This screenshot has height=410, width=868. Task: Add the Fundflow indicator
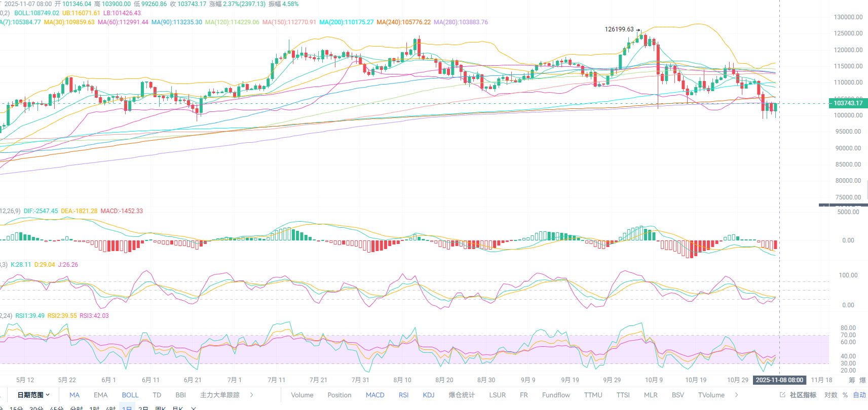(x=556, y=395)
